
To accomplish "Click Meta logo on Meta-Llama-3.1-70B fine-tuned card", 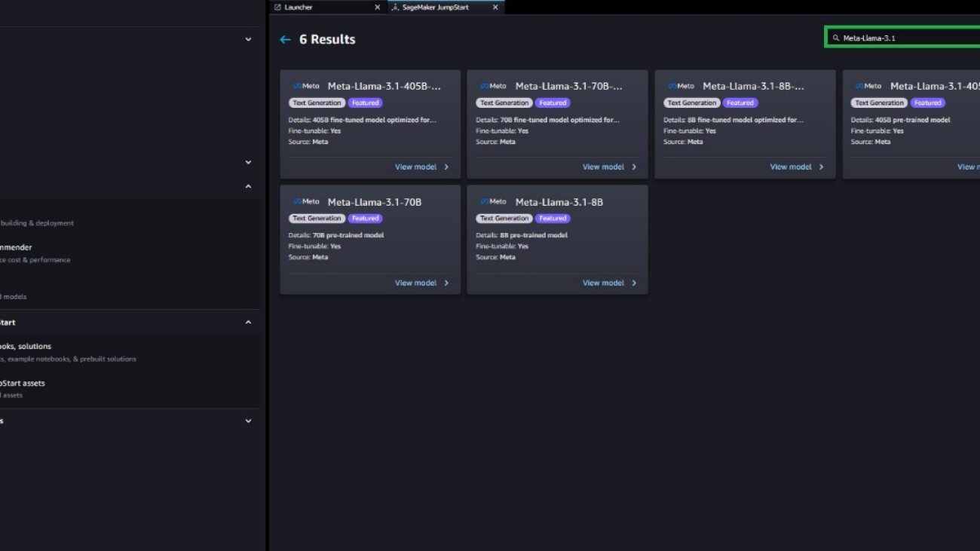I will pyautogui.click(x=494, y=86).
